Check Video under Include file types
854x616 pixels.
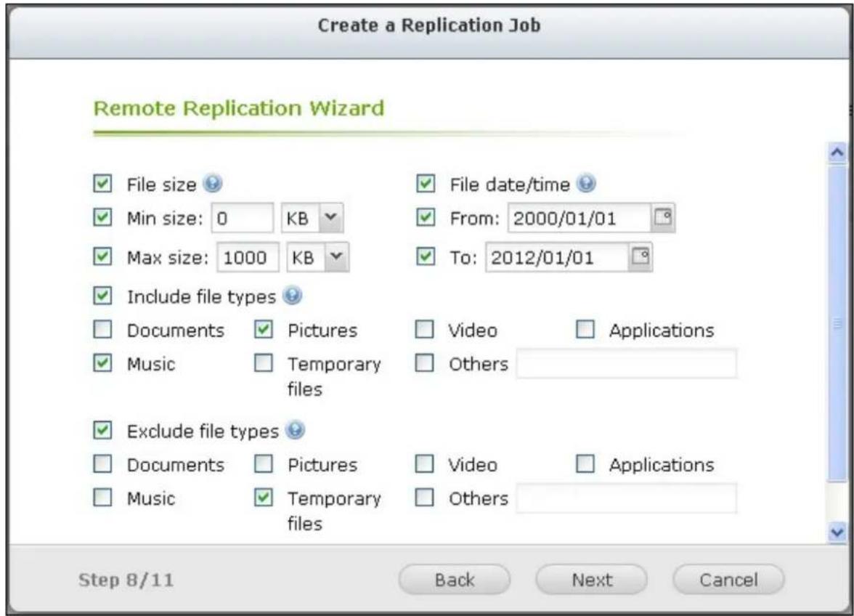click(425, 330)
